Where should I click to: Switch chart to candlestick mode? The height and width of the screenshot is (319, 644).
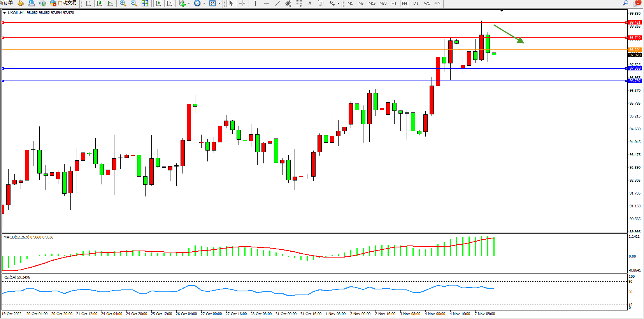pos(99,3)
